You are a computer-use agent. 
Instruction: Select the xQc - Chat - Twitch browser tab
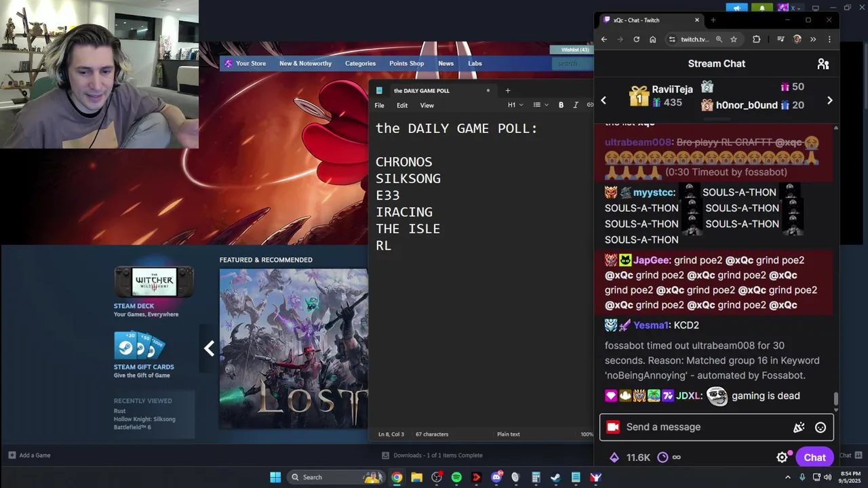pos(650,20)
